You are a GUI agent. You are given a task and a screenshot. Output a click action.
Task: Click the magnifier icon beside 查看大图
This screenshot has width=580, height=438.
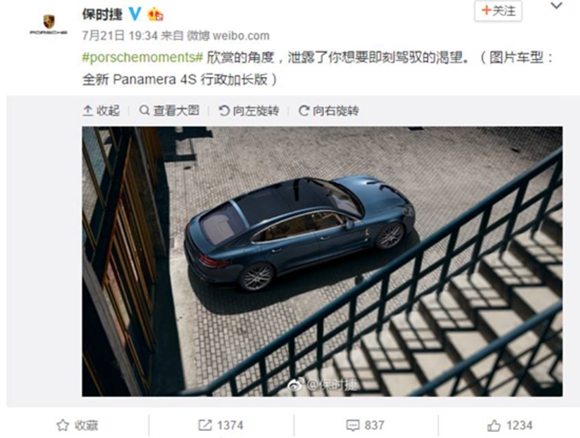[145, 110]
